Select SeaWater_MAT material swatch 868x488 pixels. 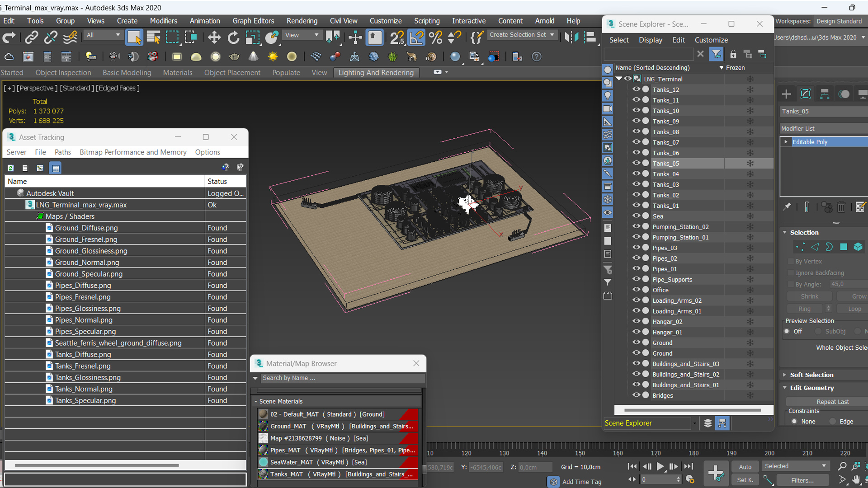[263, 462]
